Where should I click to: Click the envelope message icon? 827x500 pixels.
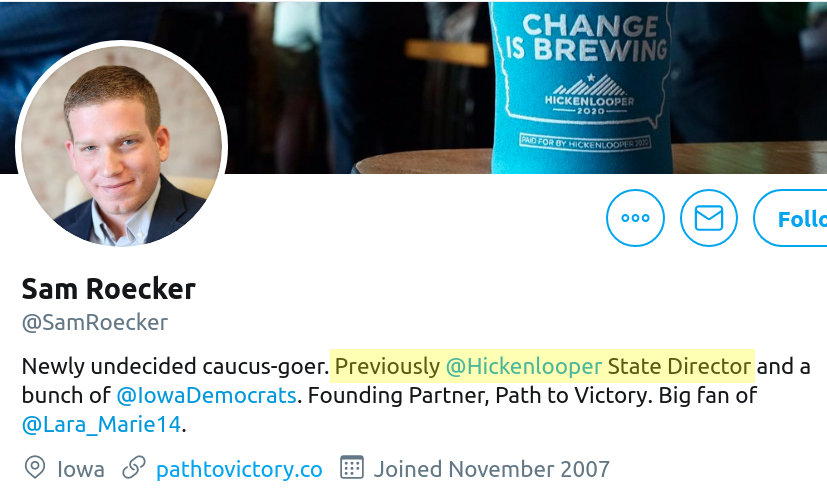[709, 218]
